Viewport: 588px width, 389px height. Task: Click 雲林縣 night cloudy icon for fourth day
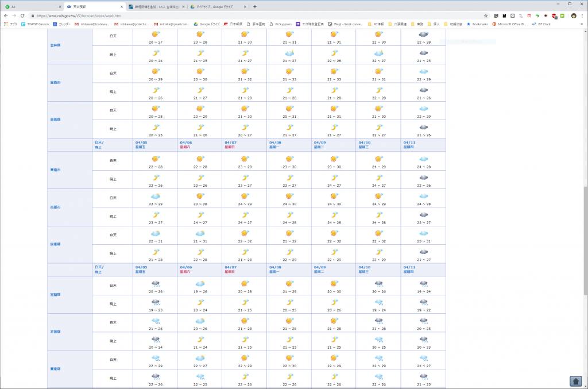pyautogui.click(x=289, y=53)
